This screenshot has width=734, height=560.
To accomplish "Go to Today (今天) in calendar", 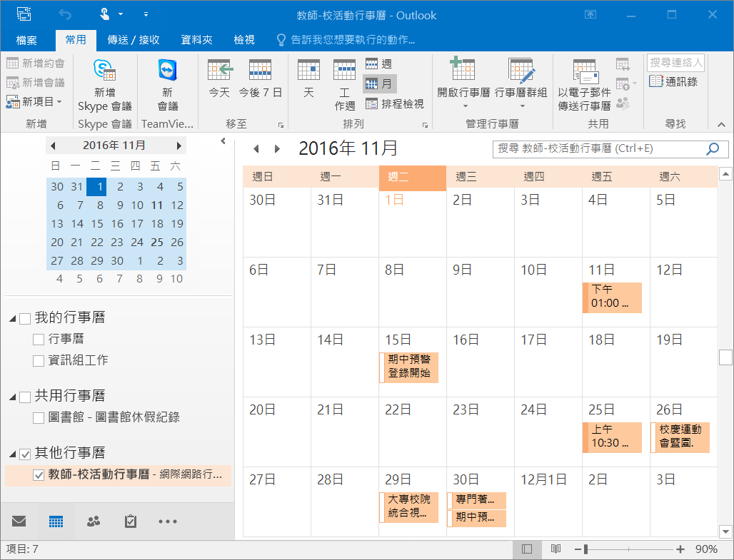I will (x=219, y=78).
